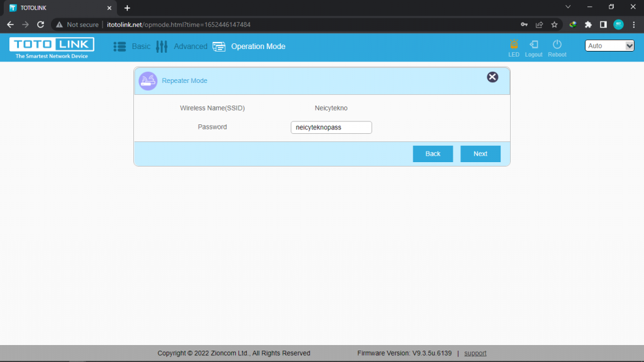644x362 pixels.
Task: Click the Next button
Action: (x=480, y=154)
